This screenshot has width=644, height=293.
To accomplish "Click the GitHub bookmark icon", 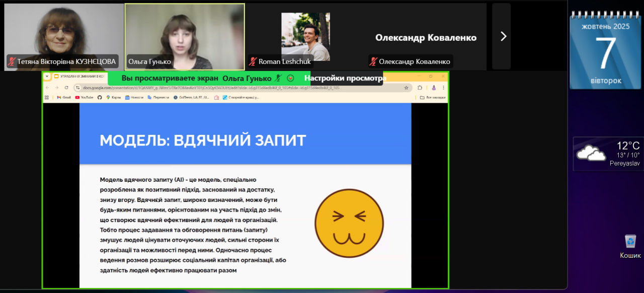I will click(100, 97).
